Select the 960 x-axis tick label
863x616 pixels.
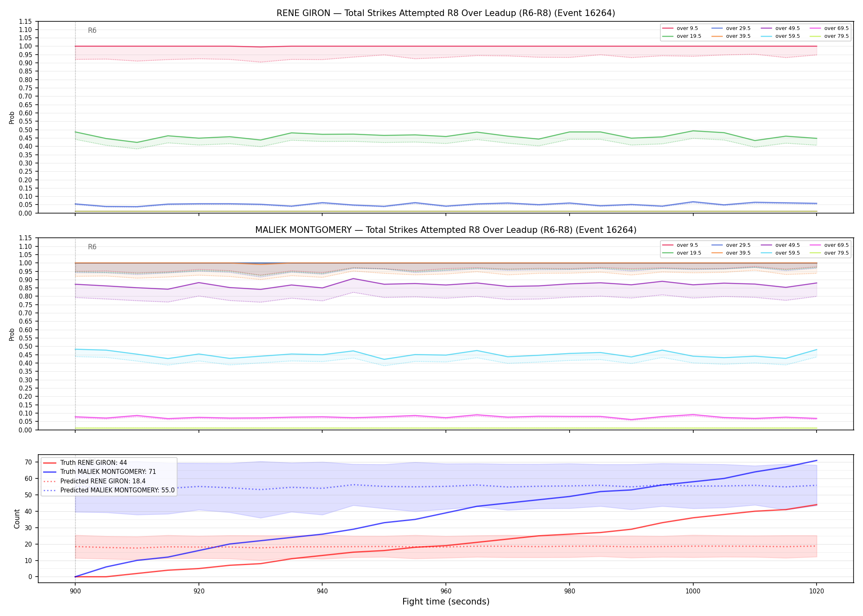click(446, 591)
